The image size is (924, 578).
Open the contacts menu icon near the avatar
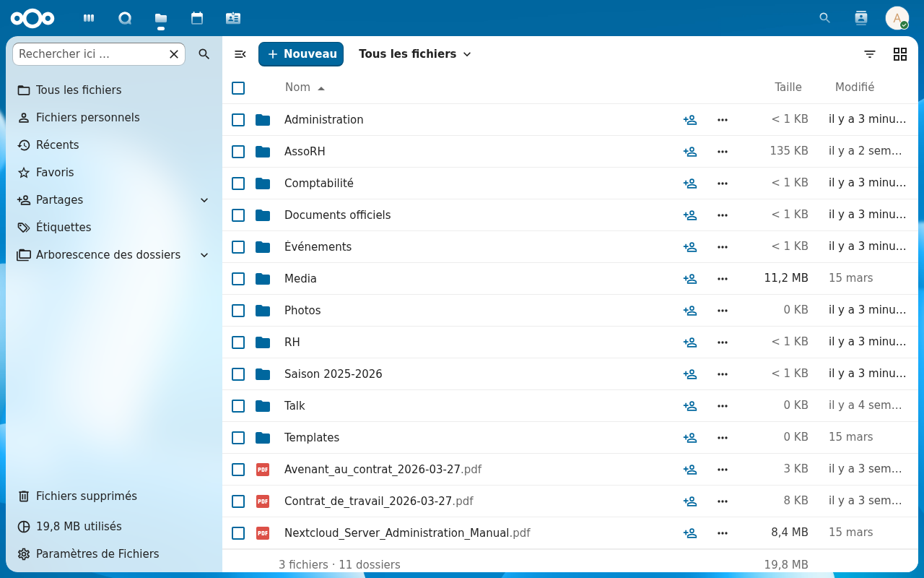tap(861, 18)
